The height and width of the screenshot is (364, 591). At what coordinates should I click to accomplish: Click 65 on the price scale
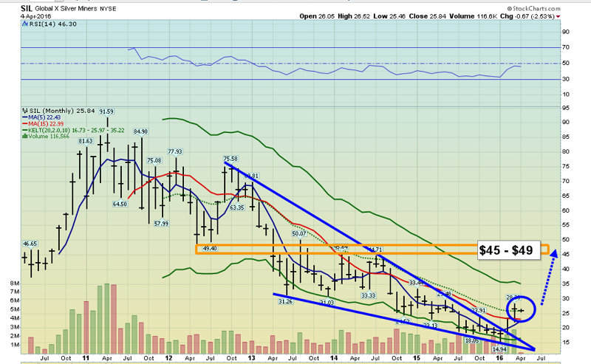tap(566, 196)
